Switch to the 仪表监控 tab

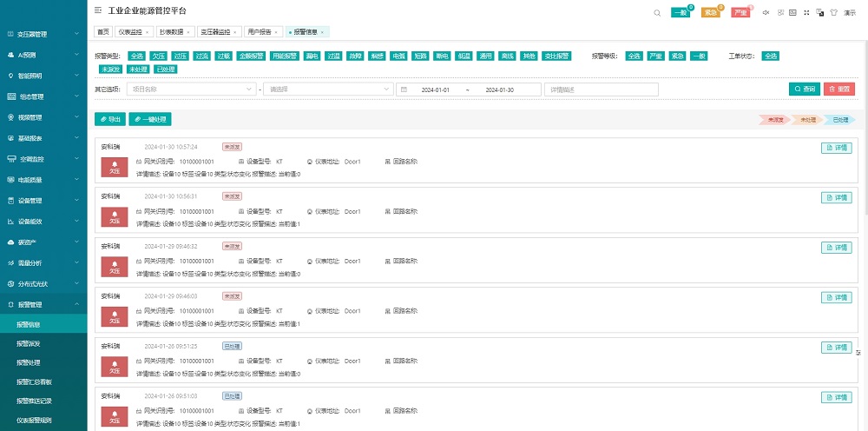tap(132, 31)
